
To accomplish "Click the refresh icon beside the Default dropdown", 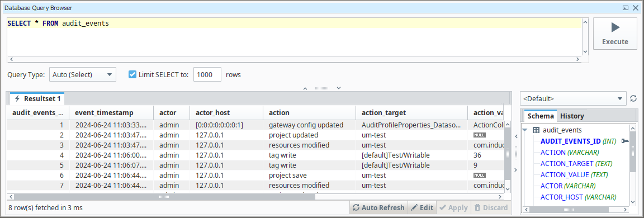I will point(633,98).
